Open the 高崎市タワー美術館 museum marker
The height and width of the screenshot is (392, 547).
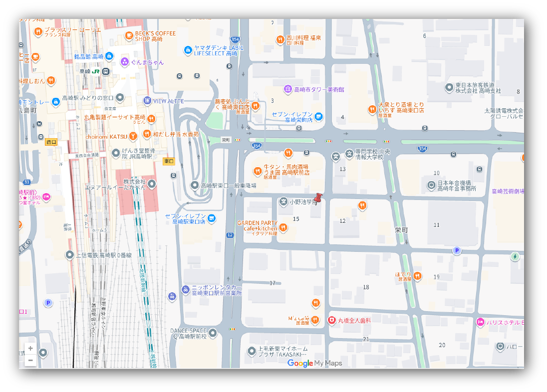(x=287, y=89)
